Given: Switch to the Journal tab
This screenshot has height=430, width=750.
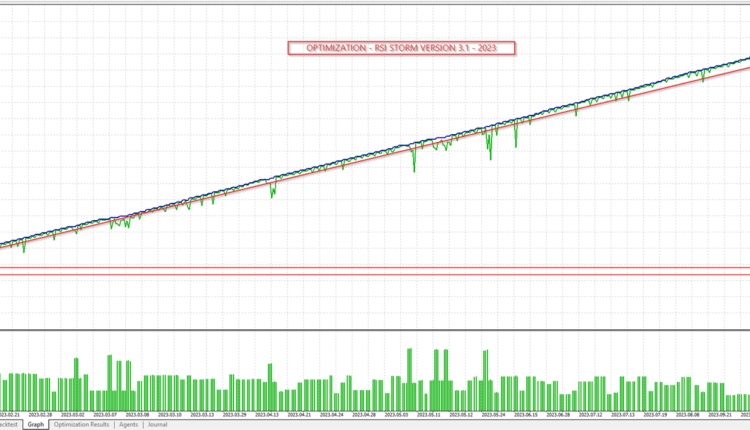Looking at the screenshot, I should [x=158, y=425].
